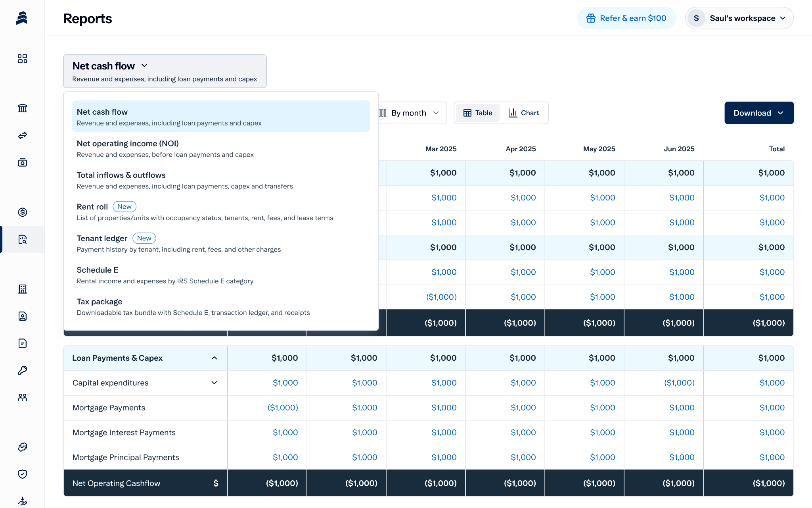
Task: Open the people group sidebar icon
Action: coord(23,397)
